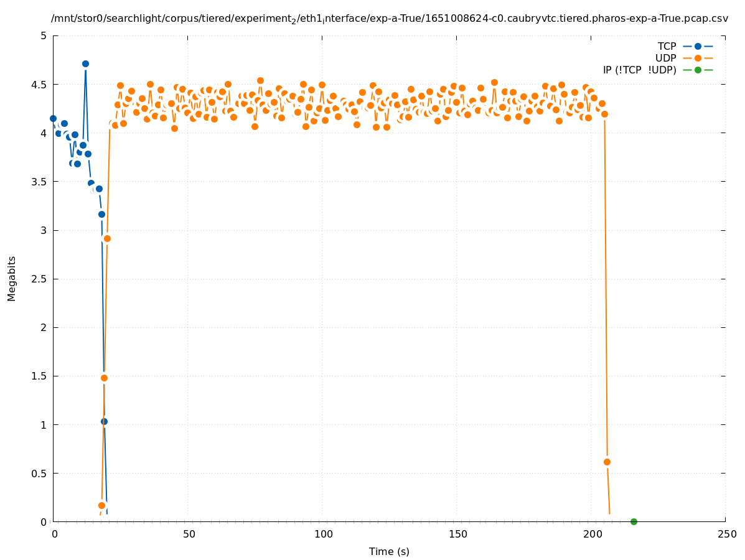Click the 250 tick label on x-axis
The image size is (745, 560).
coord(726,534)
